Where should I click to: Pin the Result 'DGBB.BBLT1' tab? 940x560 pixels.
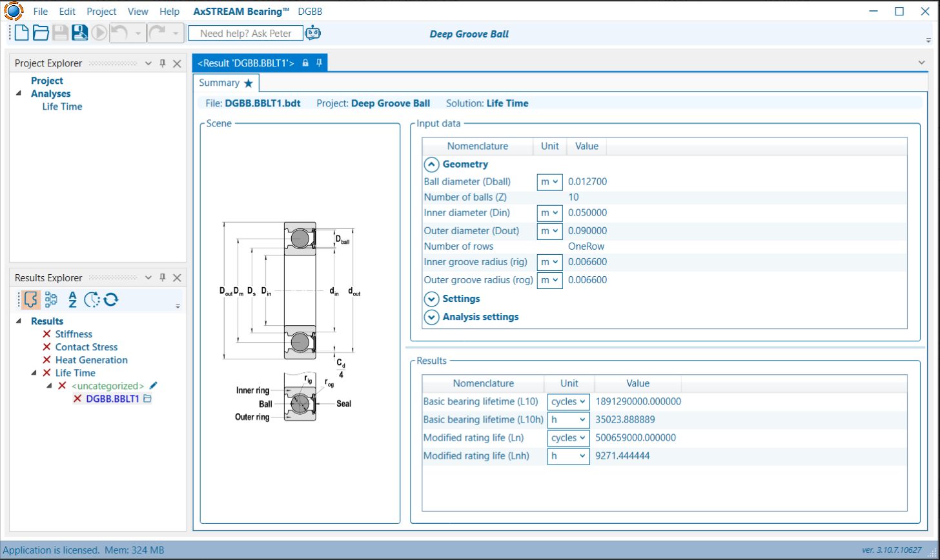pos(319,63)
